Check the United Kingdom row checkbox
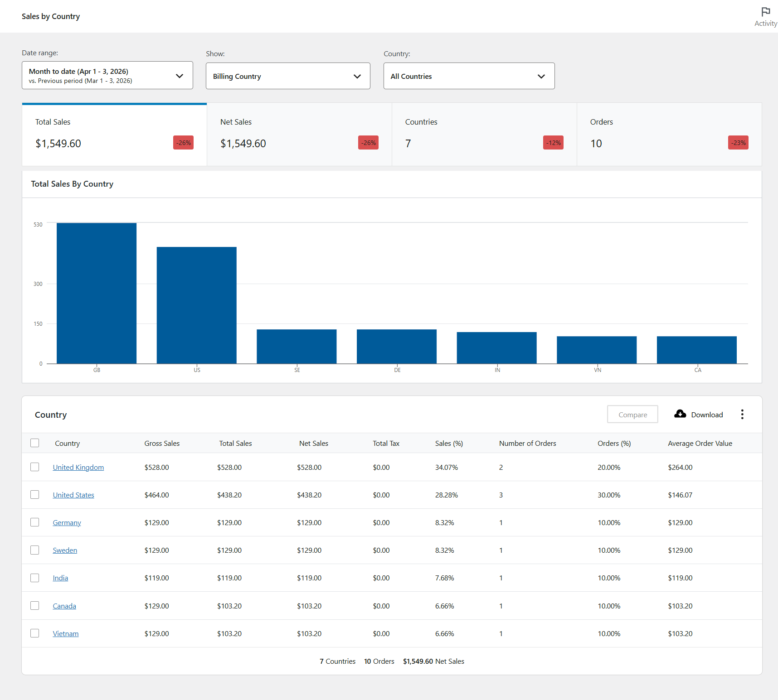The width and height of the screenshot is (778, 700). (35, 467)
